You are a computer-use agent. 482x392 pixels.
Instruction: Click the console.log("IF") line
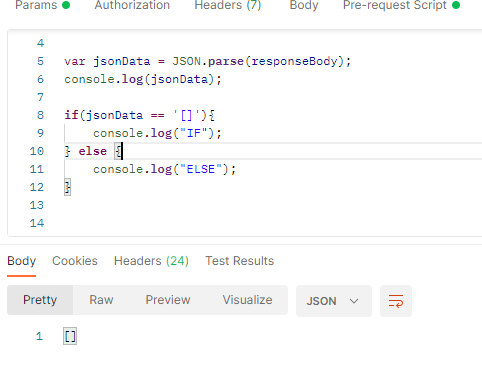(157, 133)
